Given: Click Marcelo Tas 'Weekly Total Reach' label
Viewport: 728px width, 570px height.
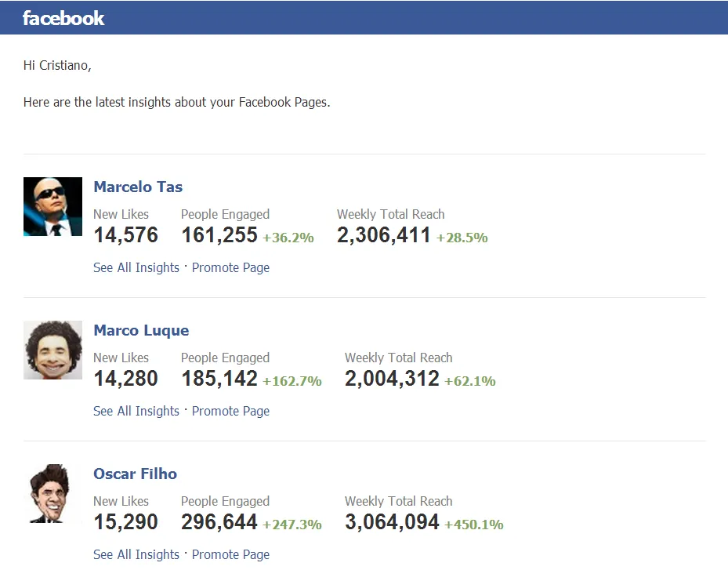Looking at the screenshot, I should [391, 214].
